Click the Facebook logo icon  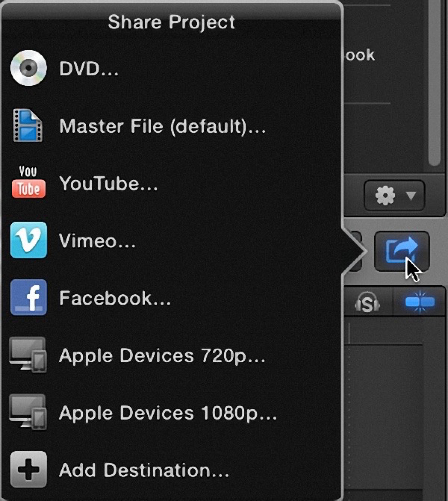coord(28,297)
